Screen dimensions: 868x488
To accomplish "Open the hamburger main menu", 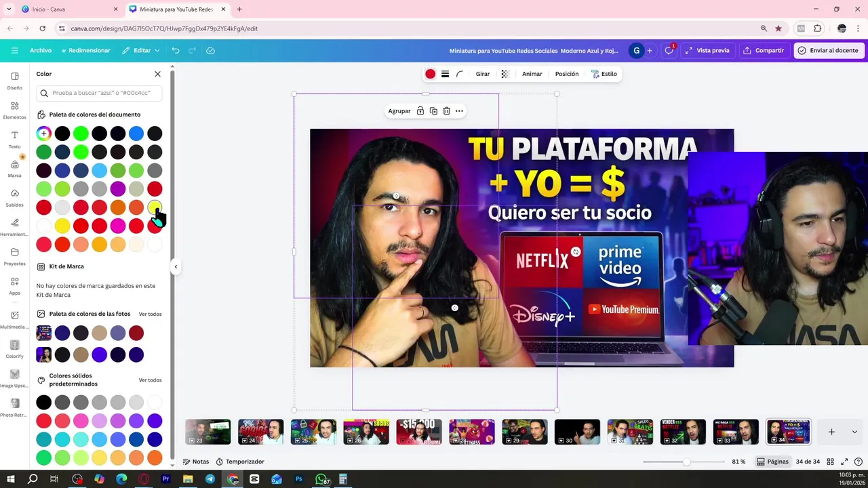I will point(14,50).
